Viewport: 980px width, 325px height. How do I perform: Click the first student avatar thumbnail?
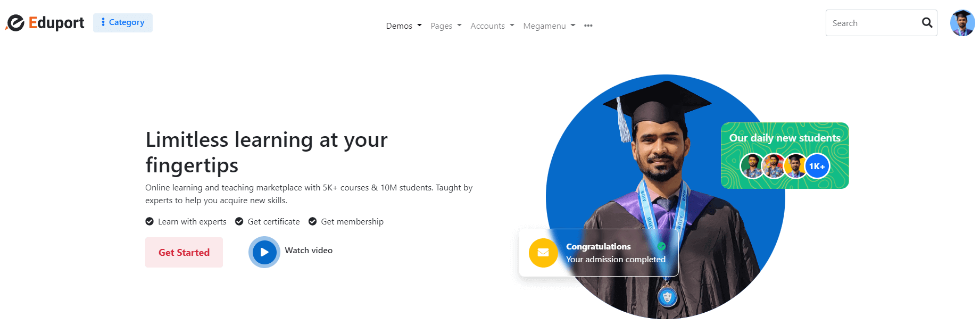[752, 166]
